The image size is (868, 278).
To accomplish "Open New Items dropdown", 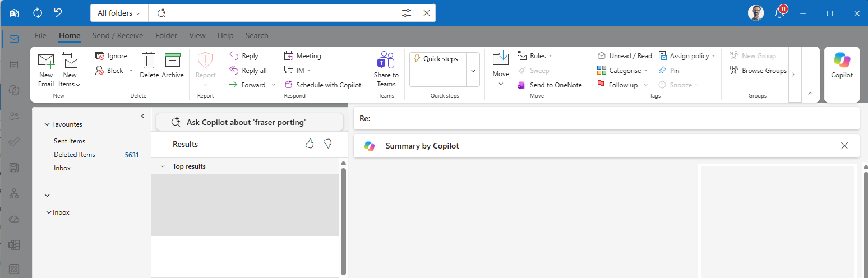I will click(x=70, y=70).
